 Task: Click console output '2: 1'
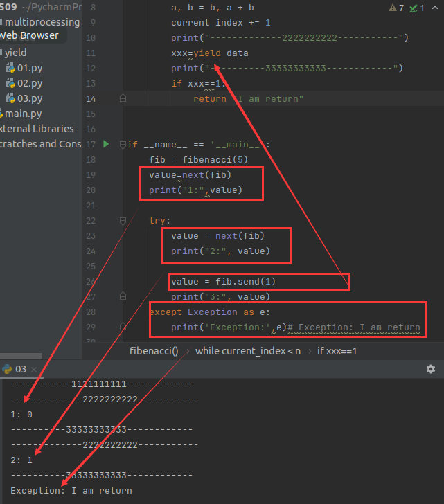pyautogui.click(x=21, y=460)
